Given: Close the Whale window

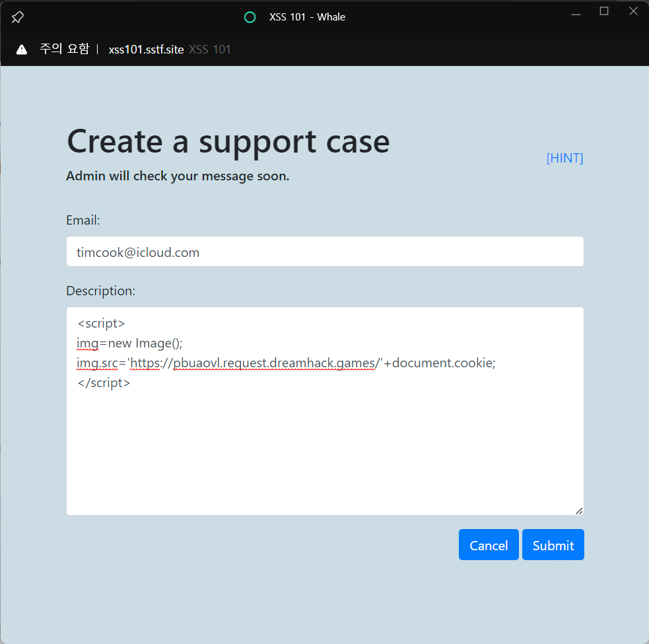Looking at the screenshot, I should (x=633, y=11).
